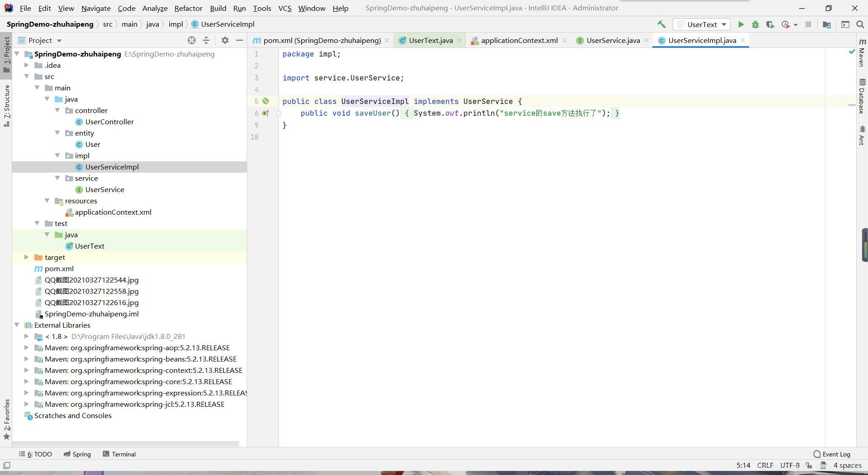Collapse the controller package

pyautogui.click(x=57, y=110)
